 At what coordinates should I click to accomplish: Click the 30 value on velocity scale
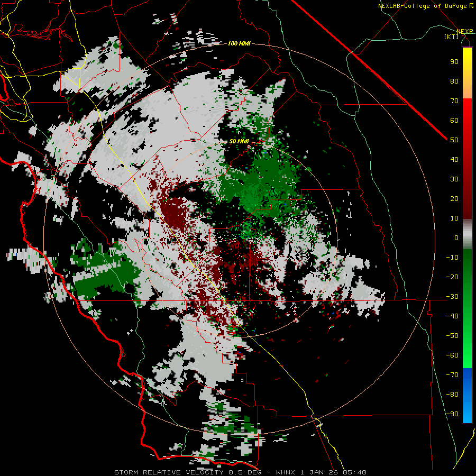tap(454, 179)
